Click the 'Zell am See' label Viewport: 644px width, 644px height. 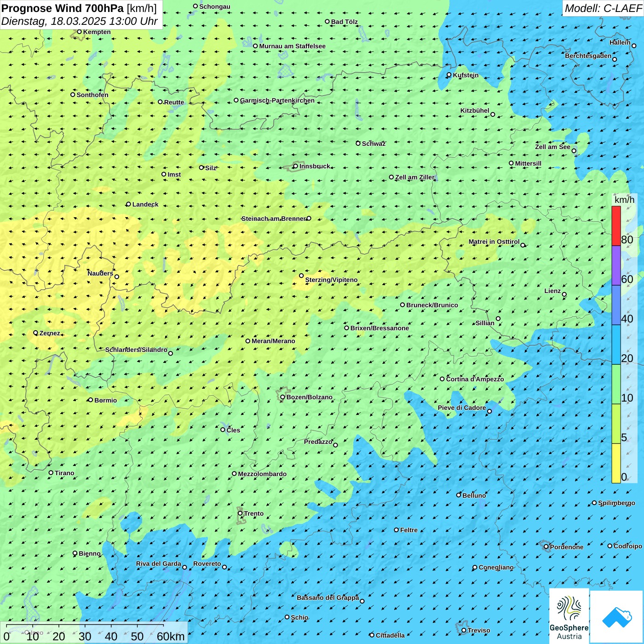[552, 147]
